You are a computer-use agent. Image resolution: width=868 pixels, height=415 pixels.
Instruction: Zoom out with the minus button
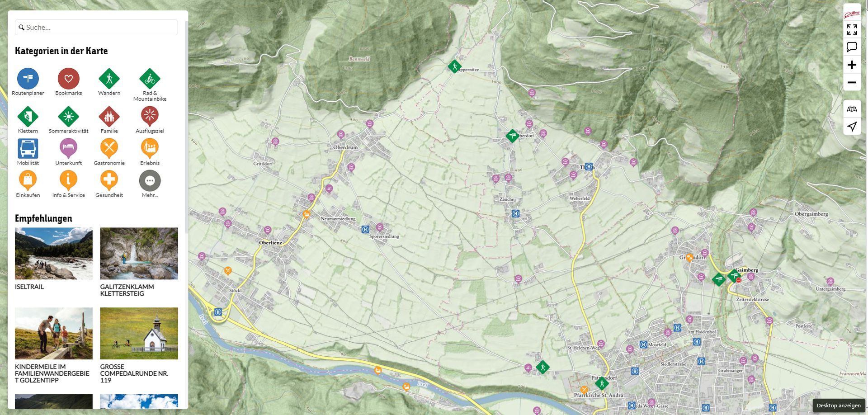852,82
